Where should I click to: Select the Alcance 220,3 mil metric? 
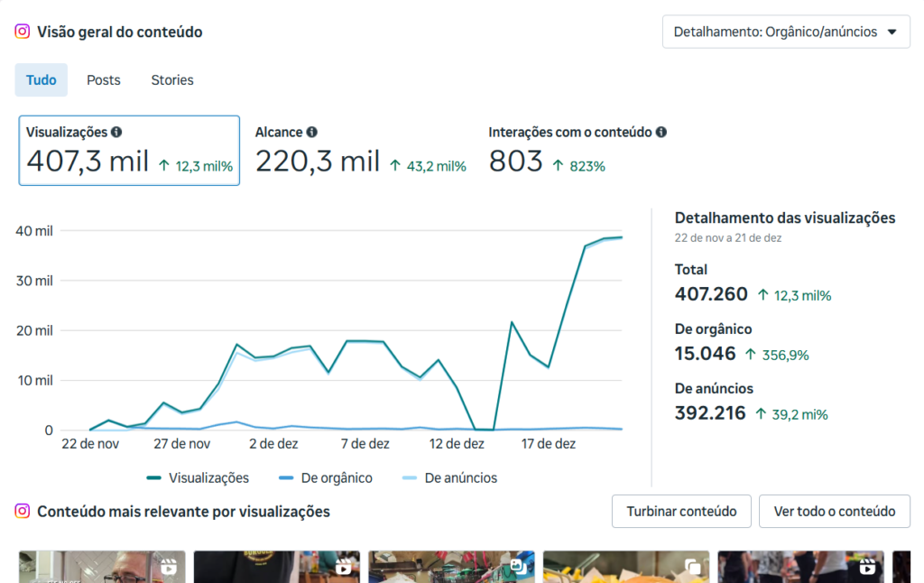361,151
